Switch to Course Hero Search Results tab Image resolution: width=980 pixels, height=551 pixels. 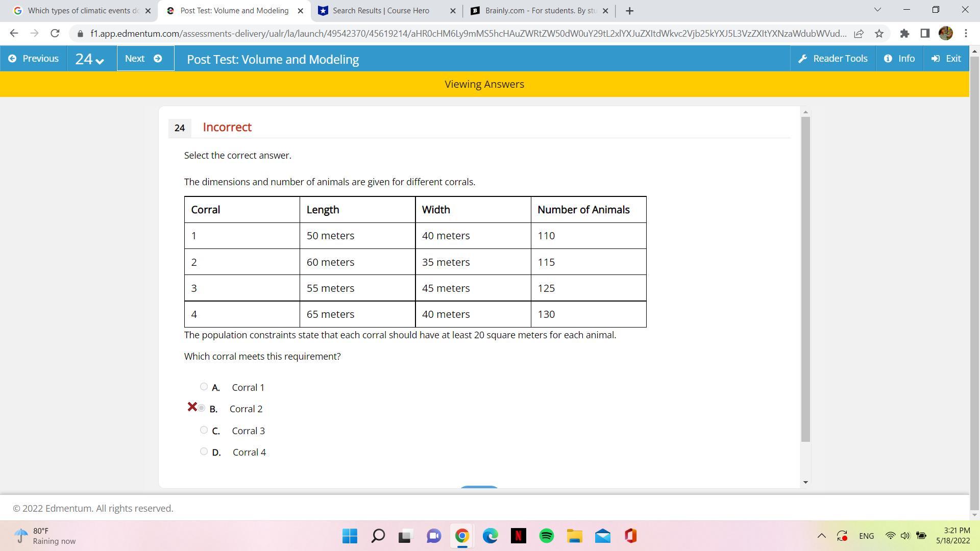tap(380, 11)
